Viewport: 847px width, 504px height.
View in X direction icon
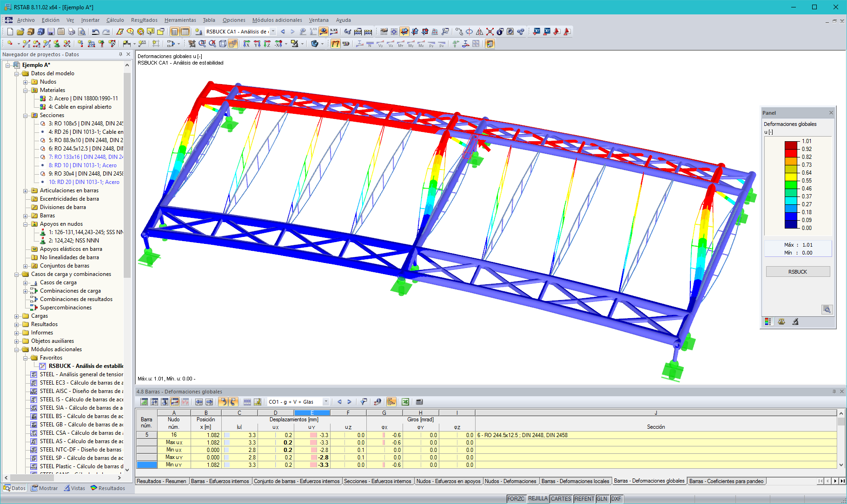[246, 44]
